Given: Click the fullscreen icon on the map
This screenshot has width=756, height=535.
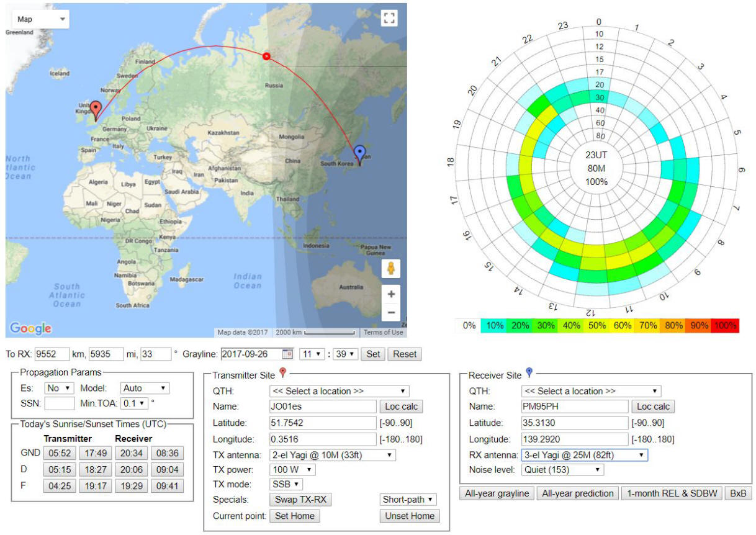Looking at the screenshot, I should 389,18.
